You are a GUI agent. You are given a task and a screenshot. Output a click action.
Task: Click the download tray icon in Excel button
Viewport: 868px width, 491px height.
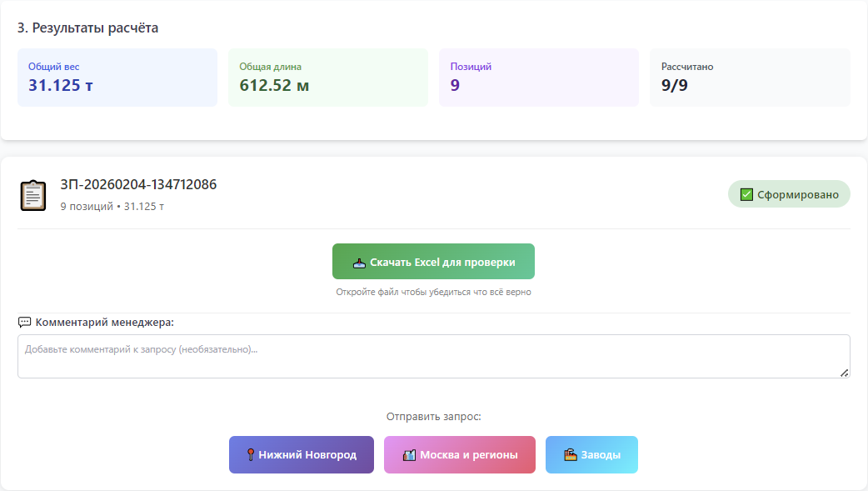[x=359, y=263]
